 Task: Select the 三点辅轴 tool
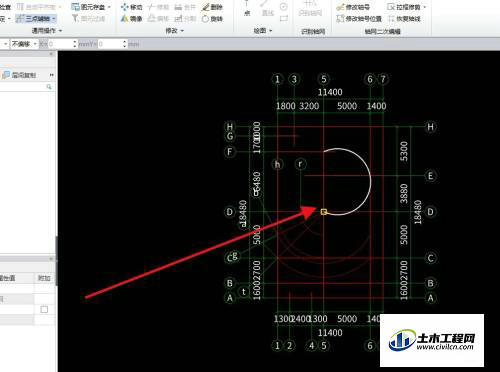(36, 19)
